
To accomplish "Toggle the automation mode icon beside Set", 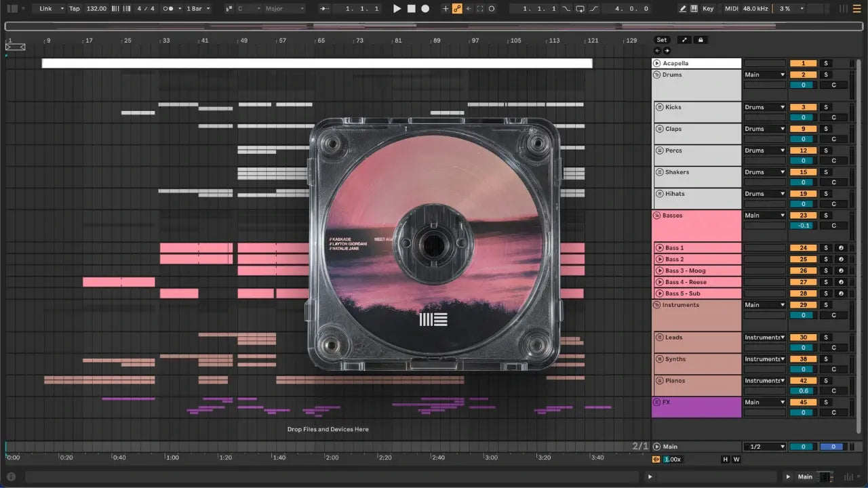I will [x=684, y=40].
